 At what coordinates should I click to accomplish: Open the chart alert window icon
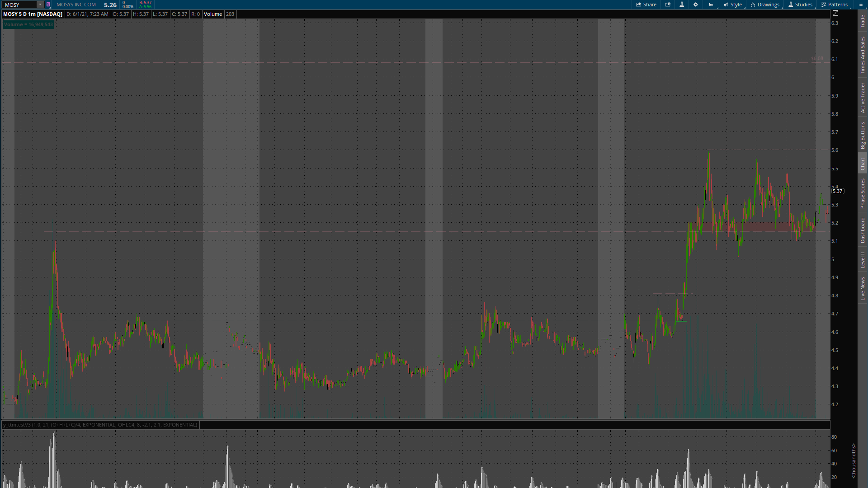(x=668, y=5)
